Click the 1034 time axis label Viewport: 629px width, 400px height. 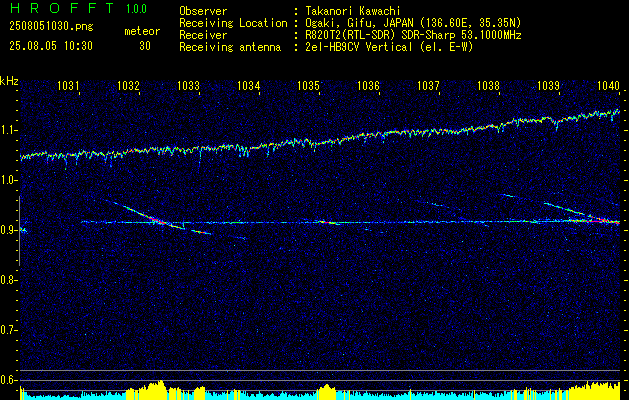coord(248,85)
